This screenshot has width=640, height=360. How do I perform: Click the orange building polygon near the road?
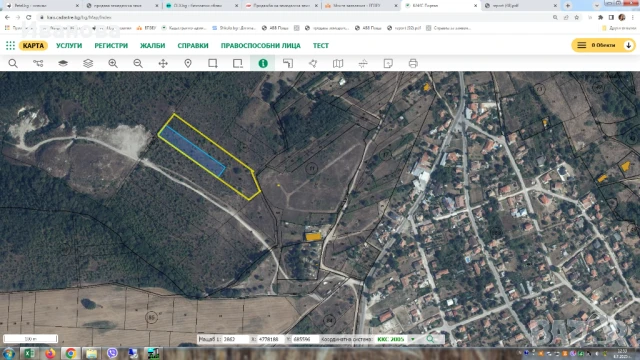click(313, 237)
